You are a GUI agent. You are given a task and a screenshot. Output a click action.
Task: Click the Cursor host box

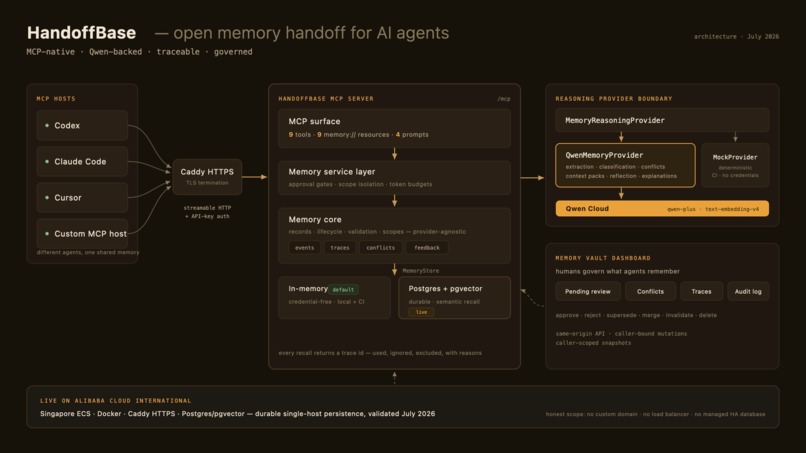coord(82,197)
